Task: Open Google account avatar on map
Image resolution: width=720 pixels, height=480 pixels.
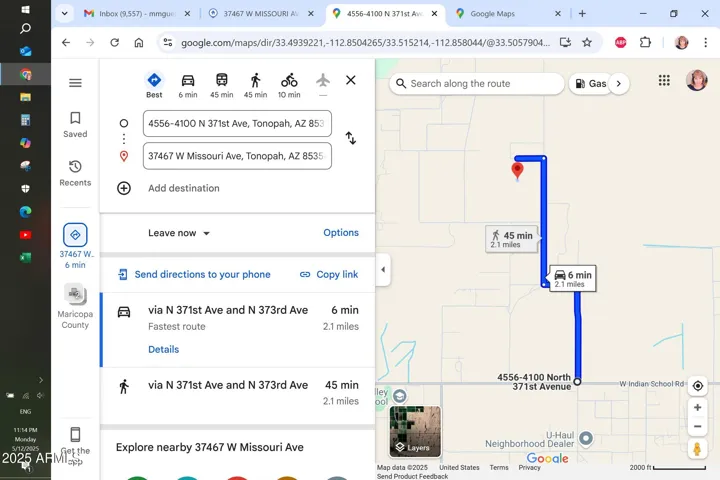Action: [697, 80]
